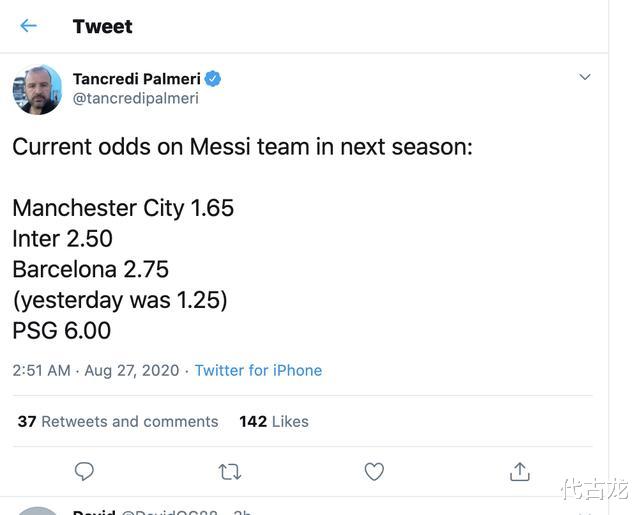The width and height of the screenshot is (640, 515).
Task: Show the 142 Likes list
Action: point(274,421)
